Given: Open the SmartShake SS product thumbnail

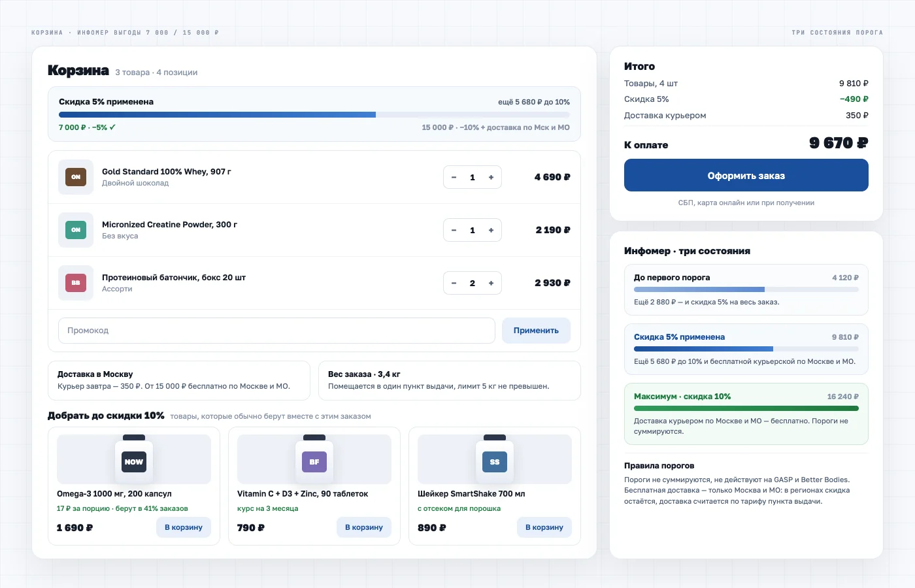Looking at the screenshot, I should click(495, 459).
